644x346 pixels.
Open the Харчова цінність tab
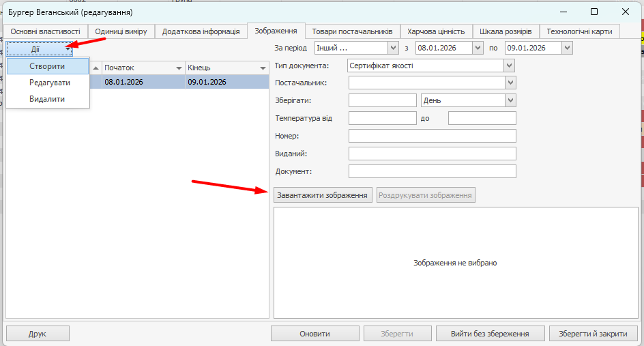[435, 31]
